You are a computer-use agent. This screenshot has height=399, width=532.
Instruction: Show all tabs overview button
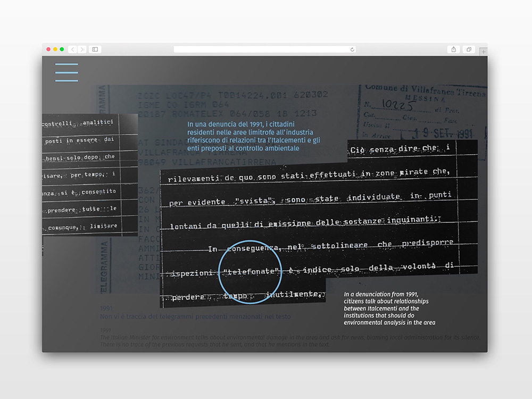[x=469, y=49]
